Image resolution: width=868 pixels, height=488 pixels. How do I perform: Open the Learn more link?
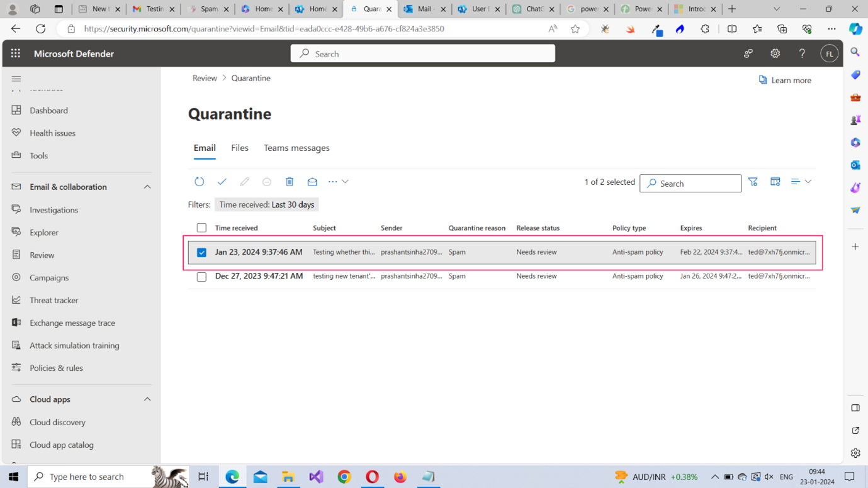[785, 80]
